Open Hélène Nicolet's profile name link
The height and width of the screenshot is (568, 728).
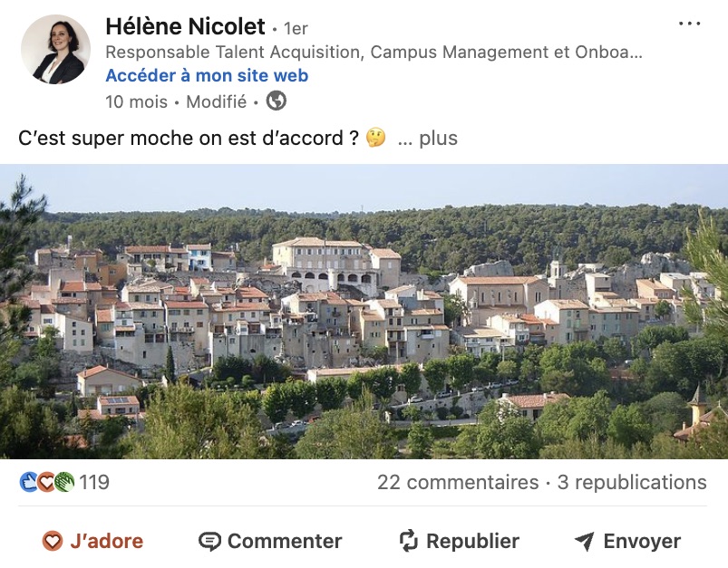[185, 26]
